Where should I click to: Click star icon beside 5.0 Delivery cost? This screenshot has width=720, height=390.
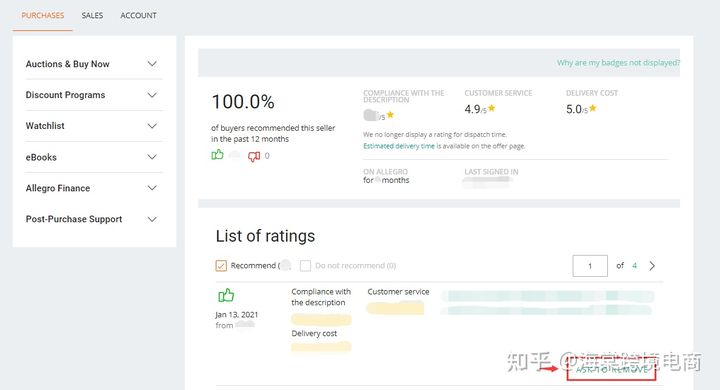(593, 108)
